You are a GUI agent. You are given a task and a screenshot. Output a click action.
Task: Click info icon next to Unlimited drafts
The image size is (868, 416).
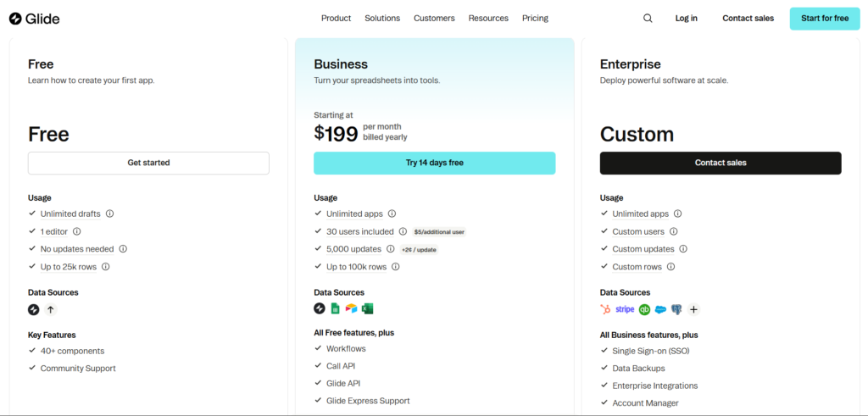(109, 214)
